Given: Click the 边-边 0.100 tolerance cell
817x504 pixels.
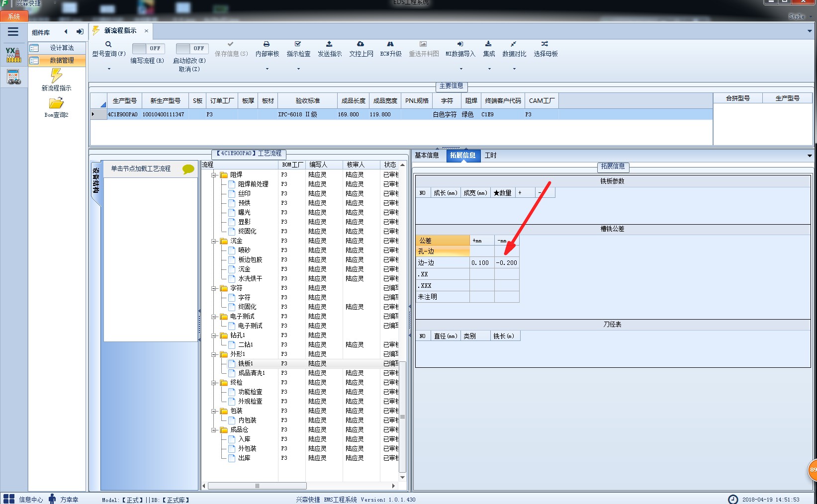Looking at the screenshot, I should pyautogui.click(x=482, y=263).
